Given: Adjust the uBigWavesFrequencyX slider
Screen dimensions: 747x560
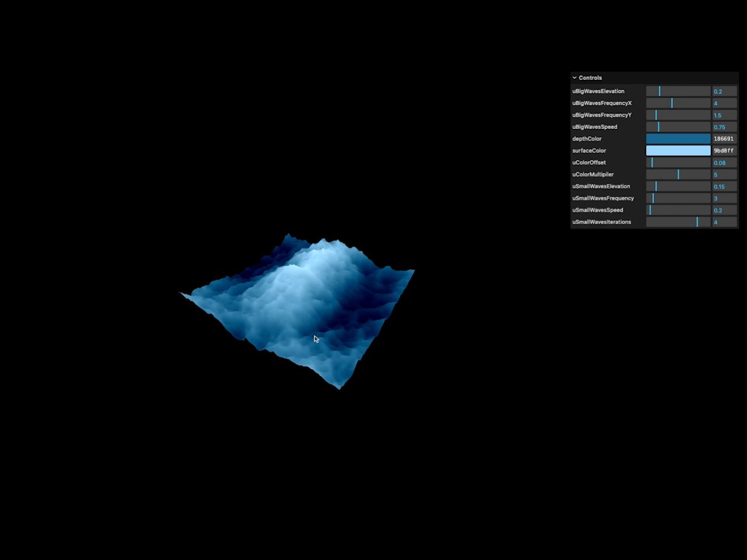Looking at the screenshot, I should [x=677, y=103].
